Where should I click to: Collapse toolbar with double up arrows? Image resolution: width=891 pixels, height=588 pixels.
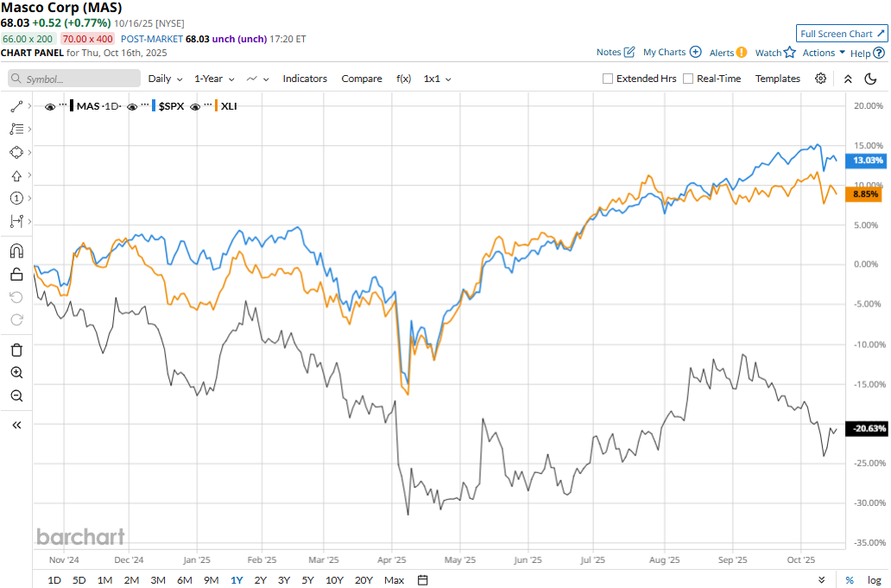point(848,79)
